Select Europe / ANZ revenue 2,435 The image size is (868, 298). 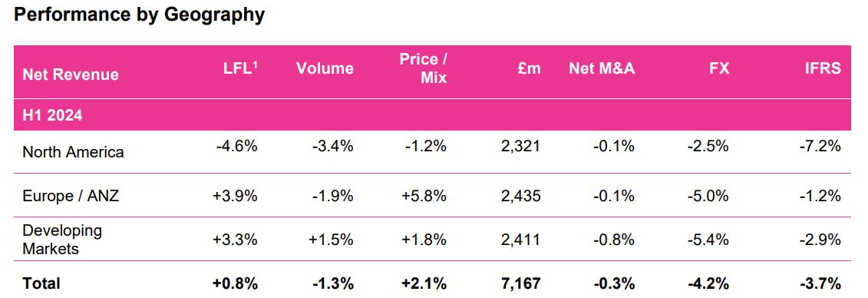click(520, 196)
